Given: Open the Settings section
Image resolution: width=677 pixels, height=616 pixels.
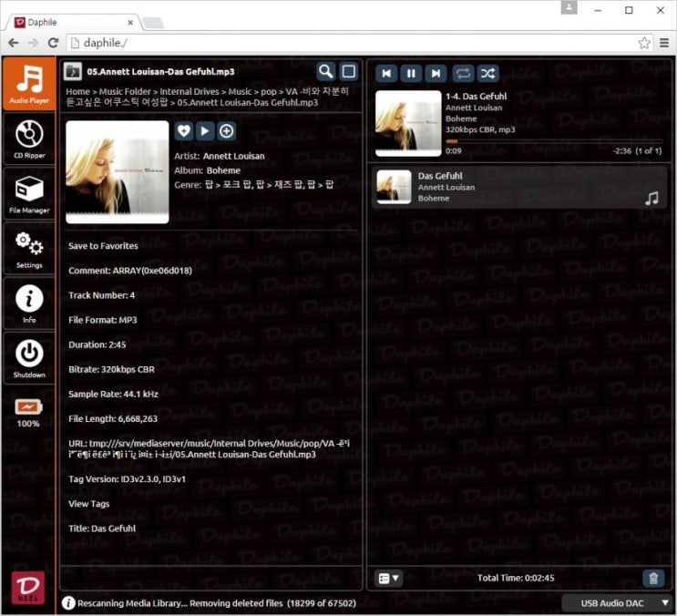Looking at the screenshot, I should coord(29,248).
